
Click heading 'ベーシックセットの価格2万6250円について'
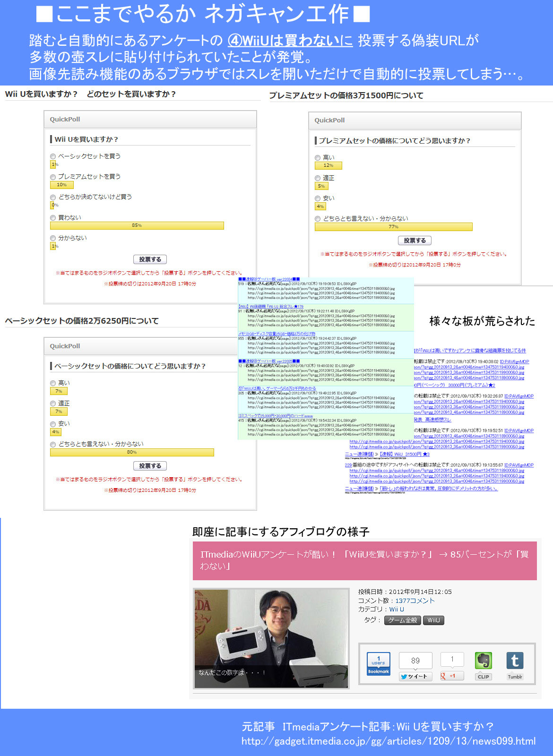coord(82,321)
